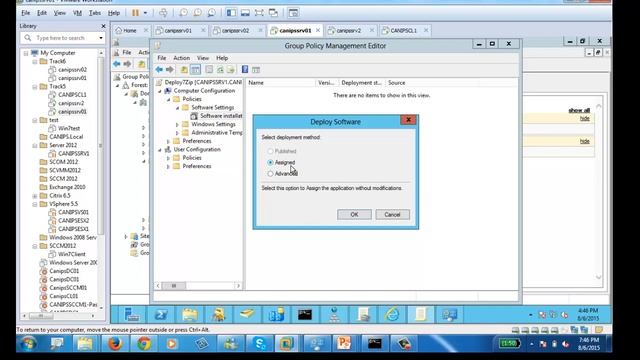Select the Published radio option
The height and width of the screenshot is (360, 640).
pyautogui.click(x=270, y=151)
